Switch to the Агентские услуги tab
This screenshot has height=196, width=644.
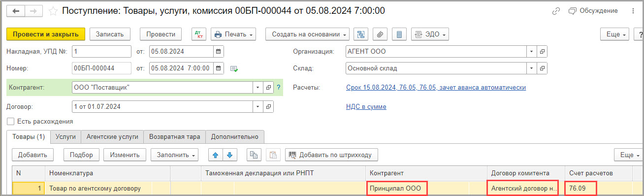(112, 136)
